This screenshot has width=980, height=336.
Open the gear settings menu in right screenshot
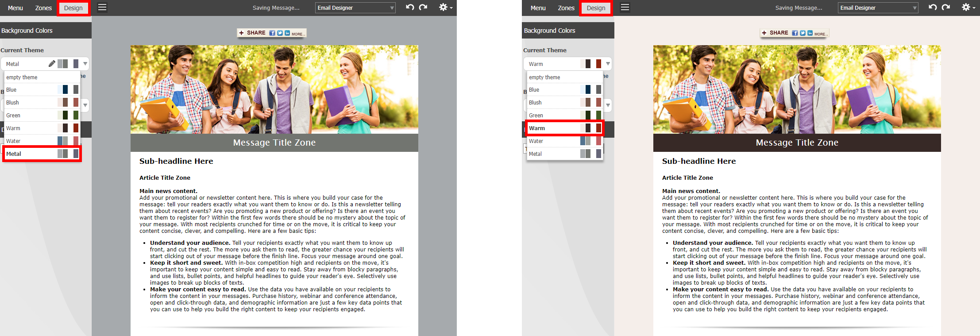[968, 7]
